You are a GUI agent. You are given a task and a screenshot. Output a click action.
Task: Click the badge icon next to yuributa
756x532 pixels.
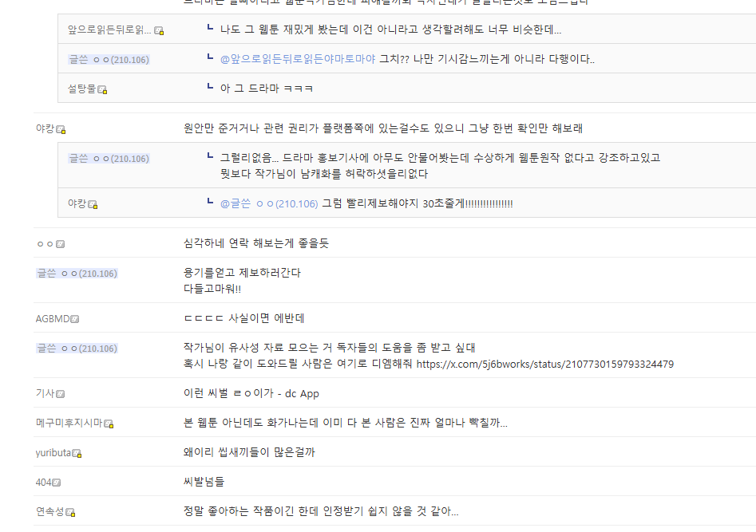[77, 454]
